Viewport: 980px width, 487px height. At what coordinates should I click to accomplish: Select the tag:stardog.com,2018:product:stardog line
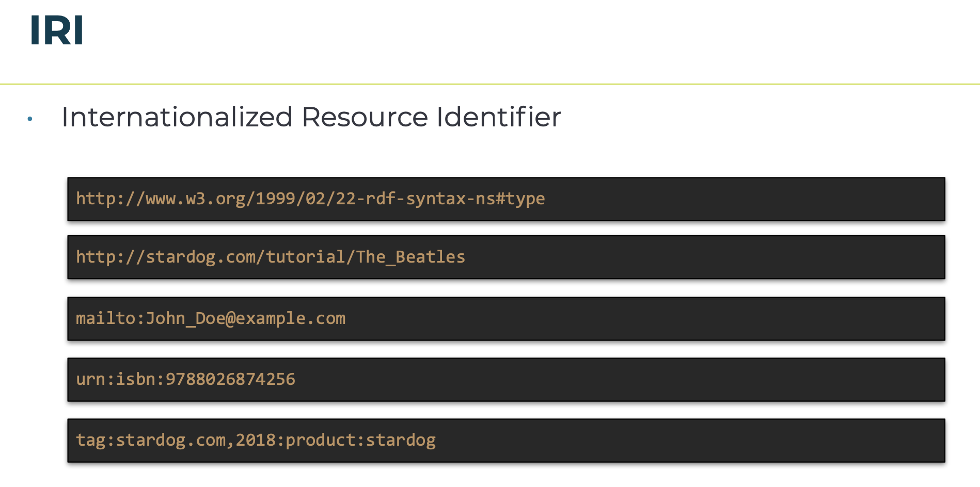pyautogui.click(x=256, y=440)
